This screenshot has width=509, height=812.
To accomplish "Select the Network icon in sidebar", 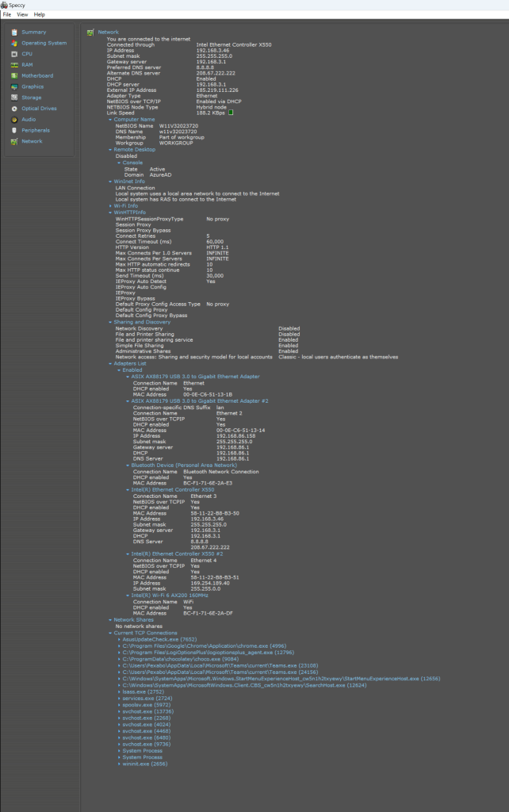I will coord(14,141).
